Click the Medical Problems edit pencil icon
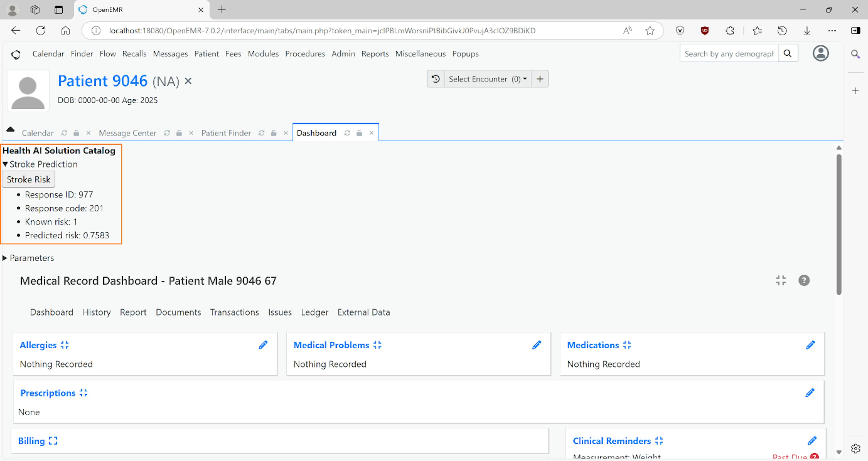Image resolution: width=868 pixels, height=461 pixels. (x=536, y=345)
